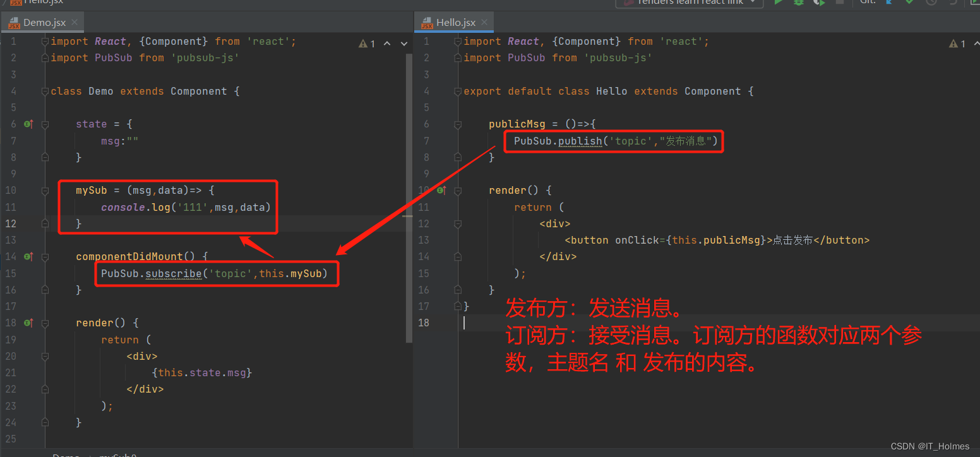Click 'pubsub-js' import string in Demo.jsx
980x457 pixels.
[205, 58]
